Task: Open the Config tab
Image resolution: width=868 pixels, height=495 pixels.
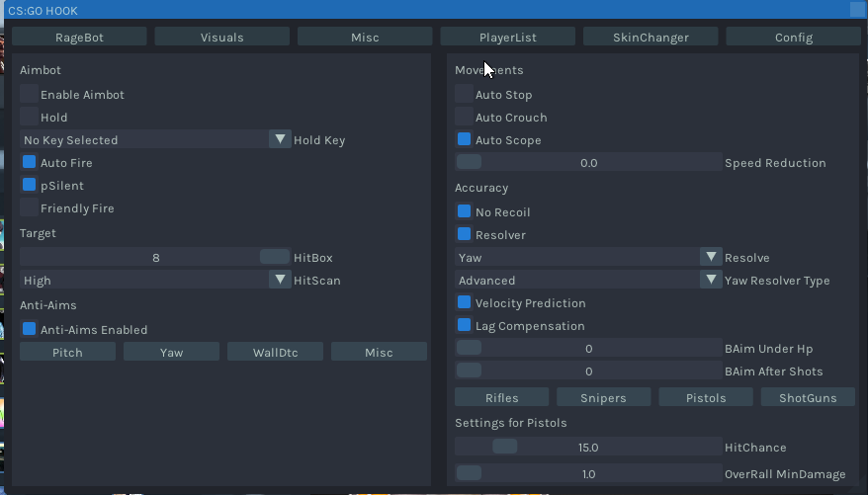Action: (x=793, y=37)
